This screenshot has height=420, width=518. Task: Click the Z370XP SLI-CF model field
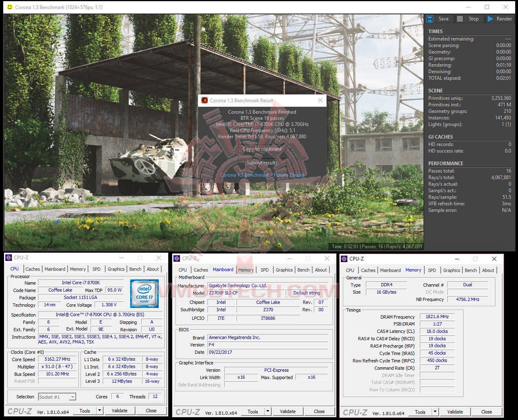click(x=245, y=293)
